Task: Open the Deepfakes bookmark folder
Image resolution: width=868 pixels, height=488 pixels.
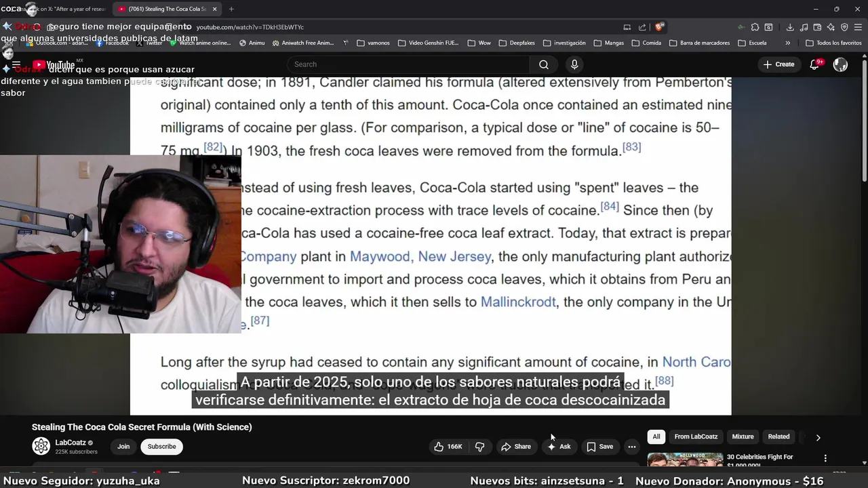Action: click(x=516, y=43)
